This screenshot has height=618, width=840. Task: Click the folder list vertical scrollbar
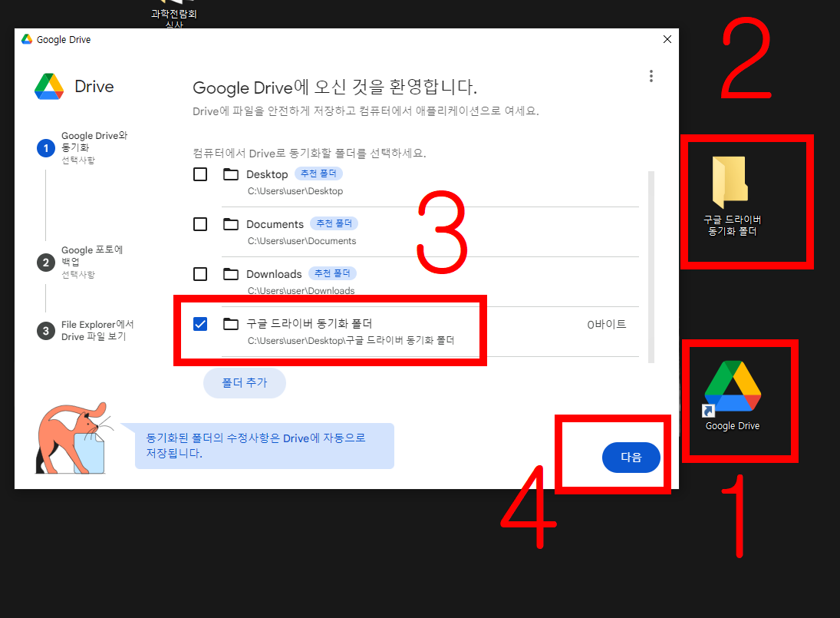pos(651,267)
